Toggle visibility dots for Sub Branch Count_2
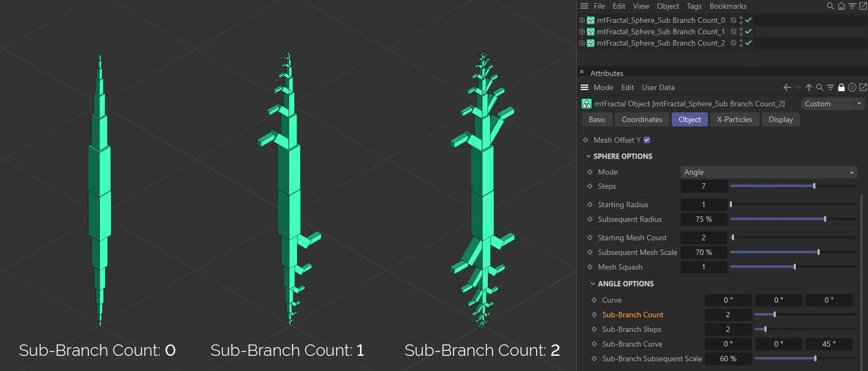The image size is (868, 371). pos(741,43)
